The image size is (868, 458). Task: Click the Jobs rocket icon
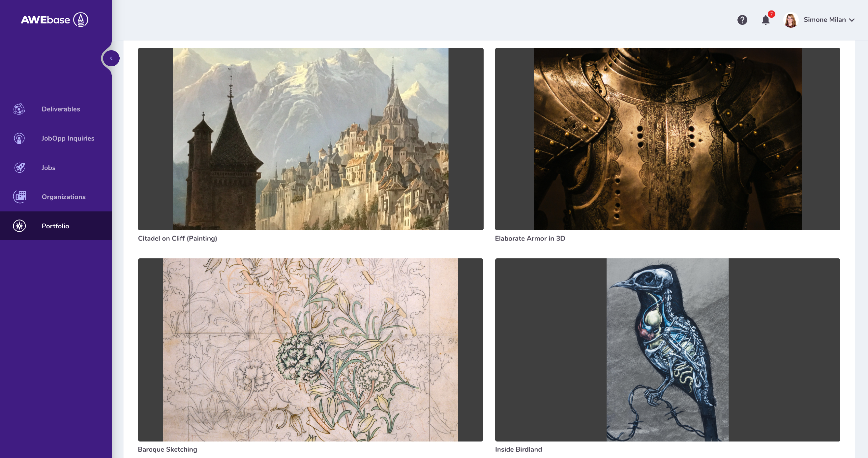pos(19,168)
